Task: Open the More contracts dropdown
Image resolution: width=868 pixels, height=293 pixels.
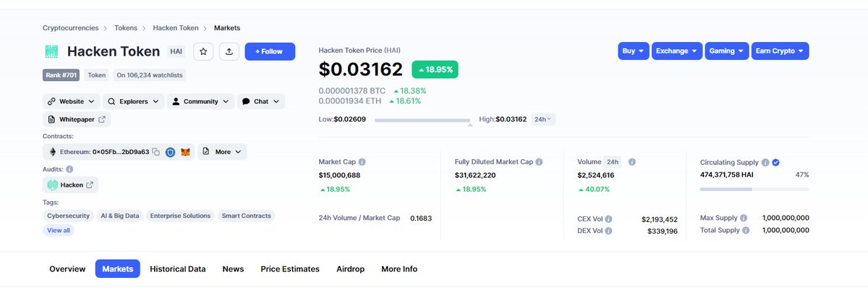Action: click(222, 152)
